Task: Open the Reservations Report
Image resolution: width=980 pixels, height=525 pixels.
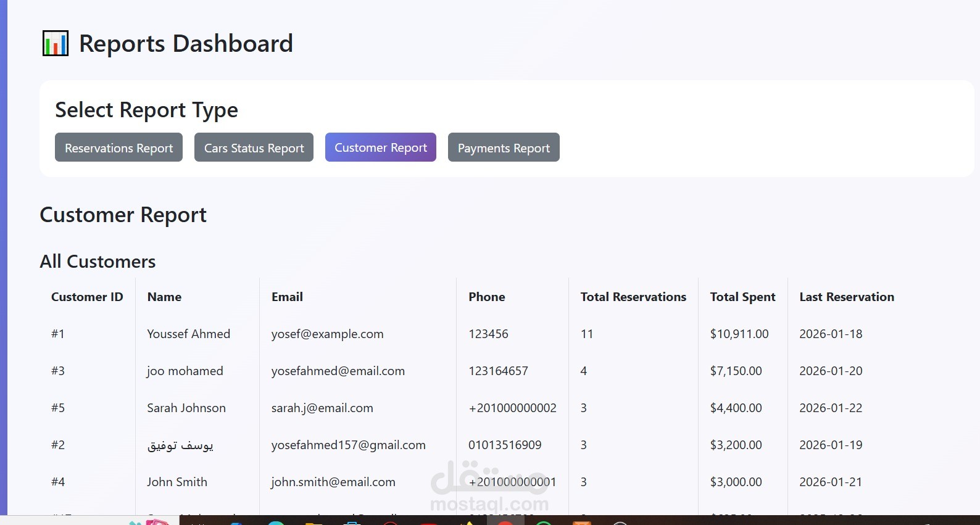Action: pyautogui.click(x=118, y=148)
